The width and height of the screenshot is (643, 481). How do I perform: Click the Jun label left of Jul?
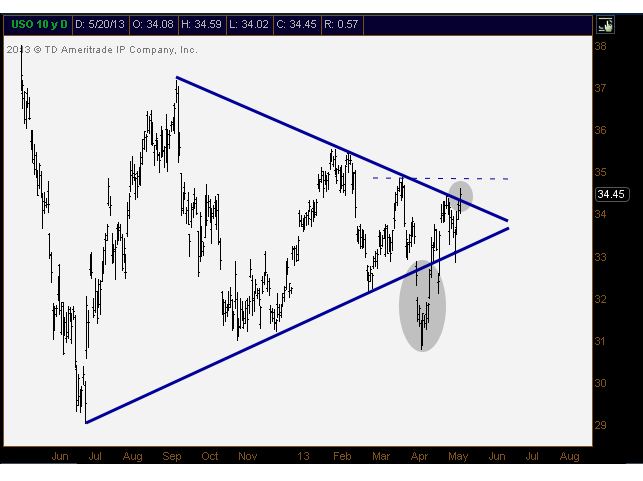60,456
